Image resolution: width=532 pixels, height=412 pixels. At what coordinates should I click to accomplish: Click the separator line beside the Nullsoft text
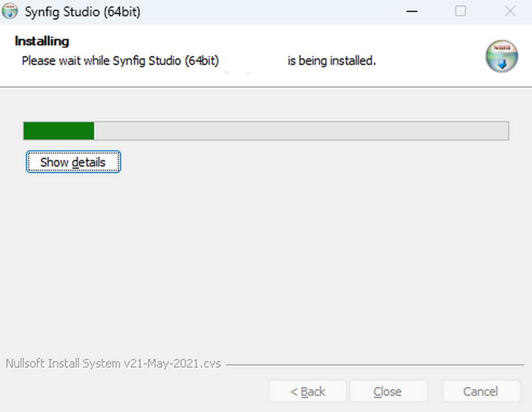click(x=375, y=365)
